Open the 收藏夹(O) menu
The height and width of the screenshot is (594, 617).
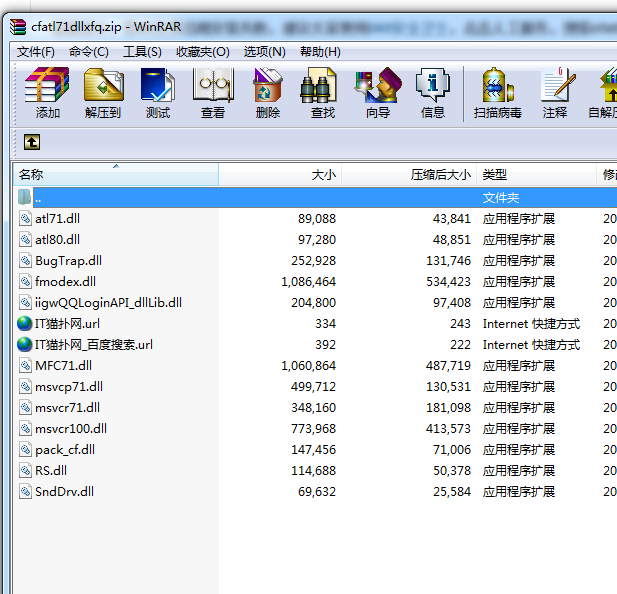(x=203, y=52)
